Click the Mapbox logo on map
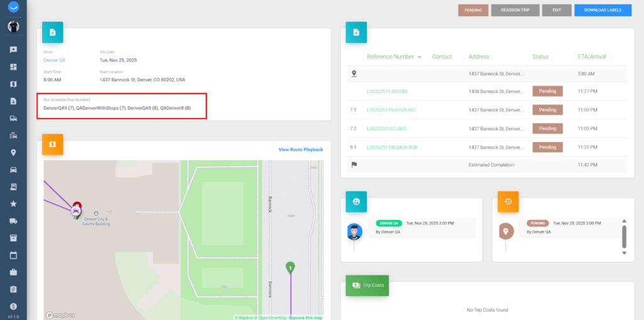The image size is (644, 320). coord(60,315)
